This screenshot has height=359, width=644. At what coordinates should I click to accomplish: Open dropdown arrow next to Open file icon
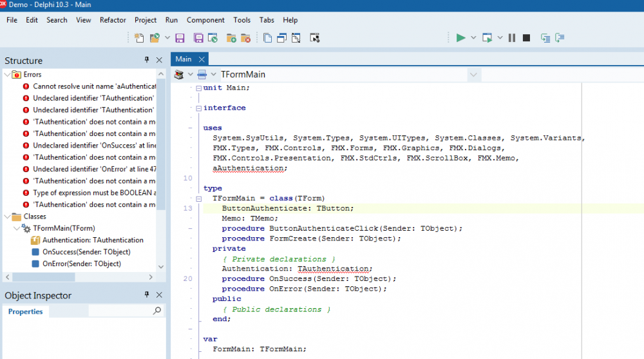[x=167, y=38]
